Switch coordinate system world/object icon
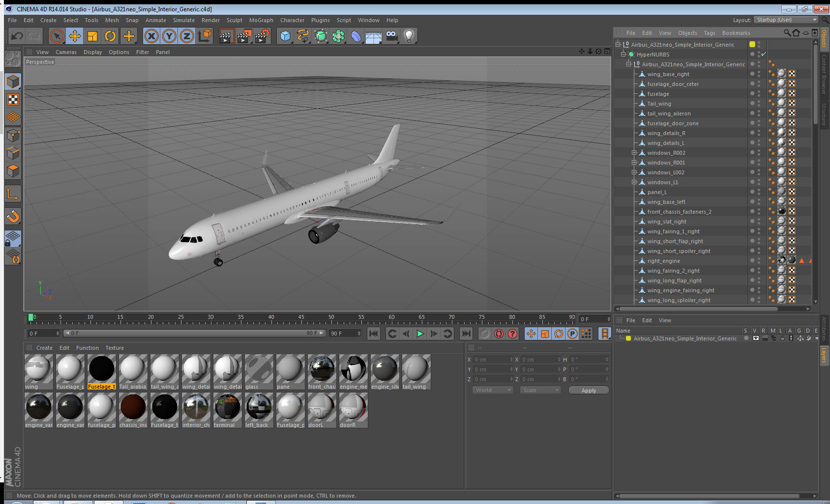Viewport: 830px width, 504px height. pos(205,36)
